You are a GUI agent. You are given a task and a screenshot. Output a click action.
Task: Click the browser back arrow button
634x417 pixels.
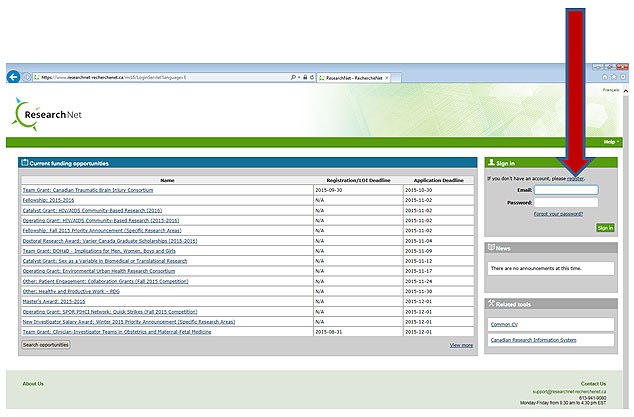tap(13, 76)
